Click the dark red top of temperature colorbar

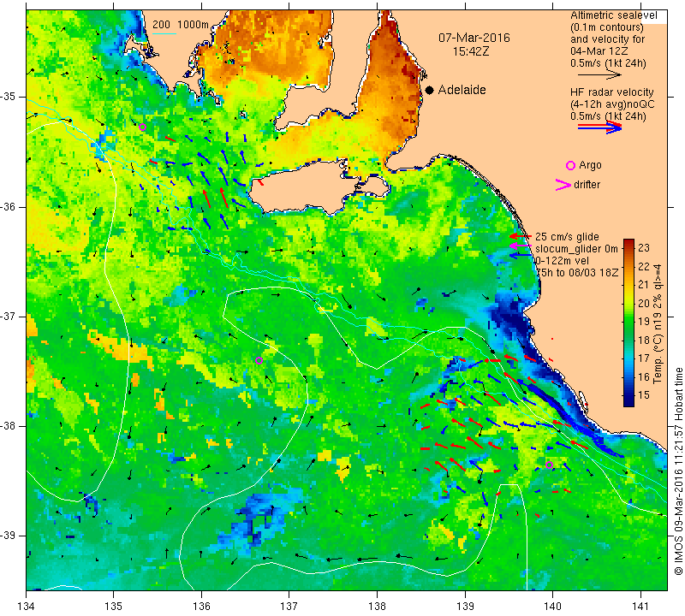(x=628, y=243)
